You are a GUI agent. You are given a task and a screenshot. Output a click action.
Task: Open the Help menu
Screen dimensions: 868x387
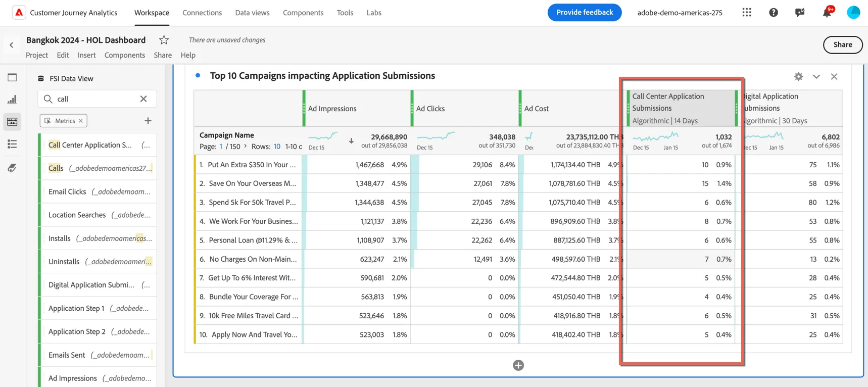[188, 55]
